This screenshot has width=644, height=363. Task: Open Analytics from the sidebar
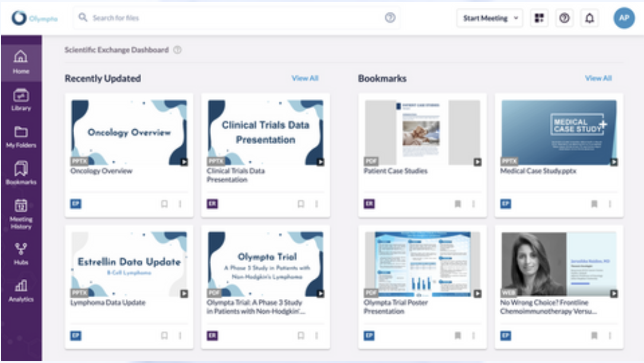[21, 291]
